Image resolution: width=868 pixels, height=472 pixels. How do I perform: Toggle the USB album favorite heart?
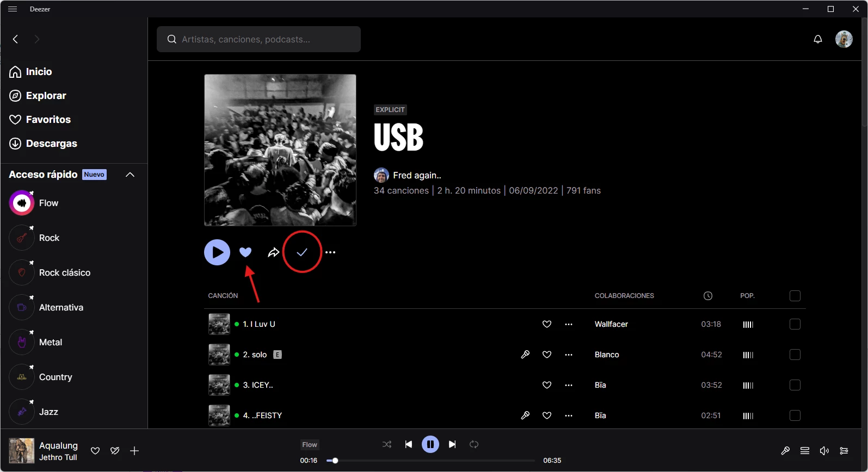pos(245,252)
